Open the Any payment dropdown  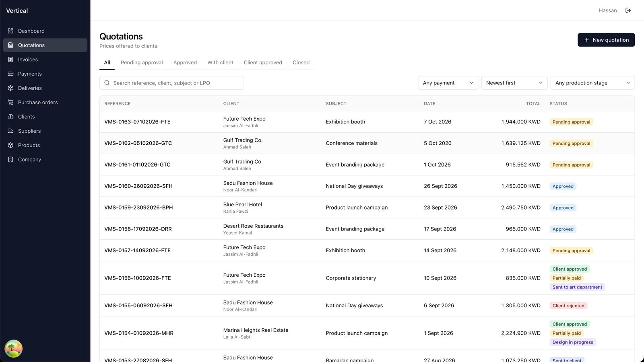(x=448, y=83)
